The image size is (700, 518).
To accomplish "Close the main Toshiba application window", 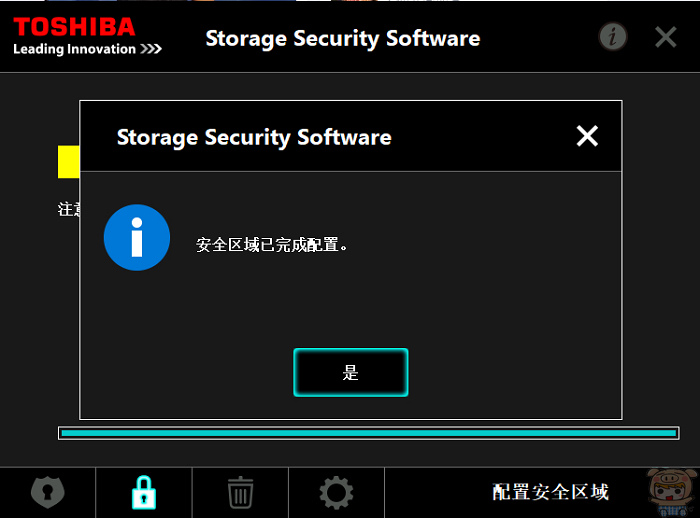I will (x=666, y=37).
